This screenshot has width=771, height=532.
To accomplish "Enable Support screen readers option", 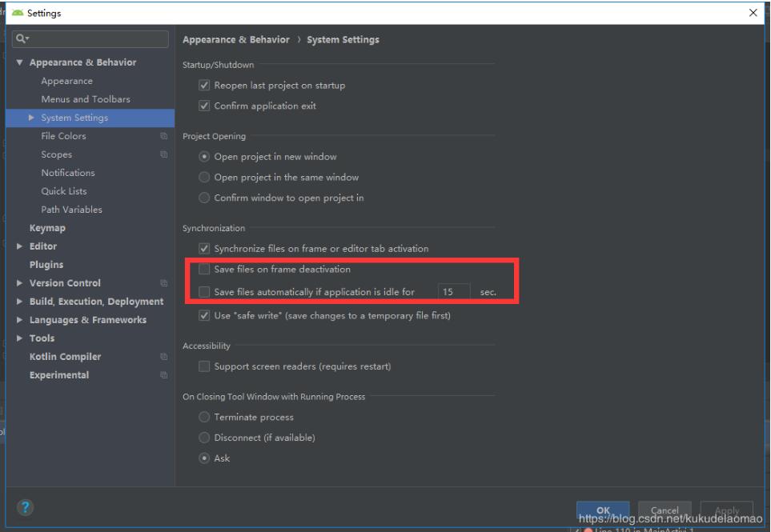I will [205, 366].
